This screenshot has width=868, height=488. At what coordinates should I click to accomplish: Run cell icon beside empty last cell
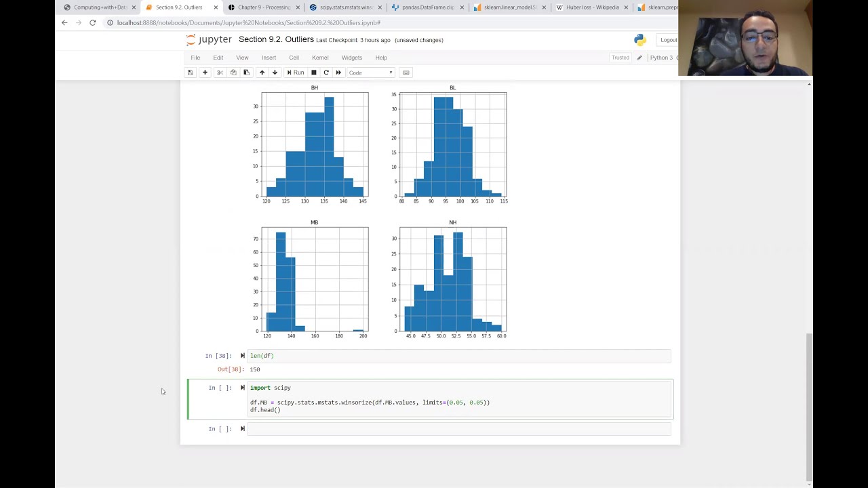pyautogui.click(x=242, y=428)
